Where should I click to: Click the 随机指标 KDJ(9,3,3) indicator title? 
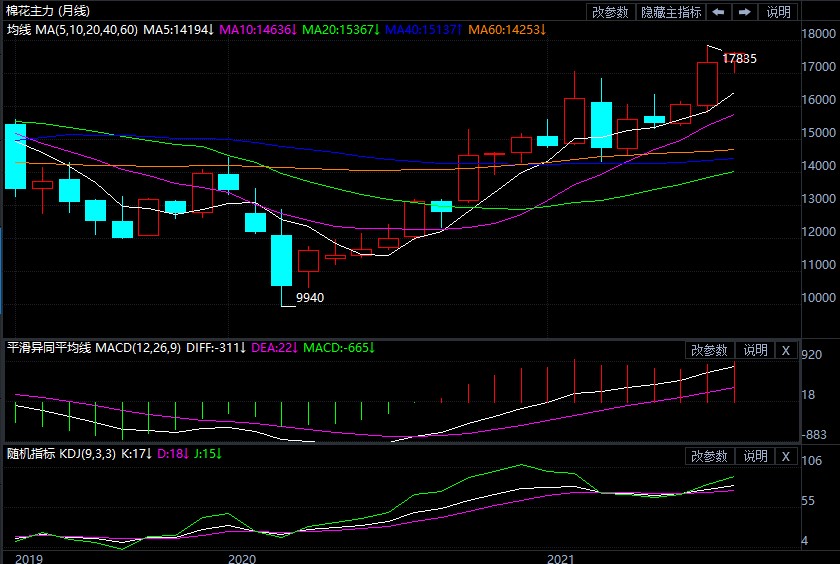(61, 454)
